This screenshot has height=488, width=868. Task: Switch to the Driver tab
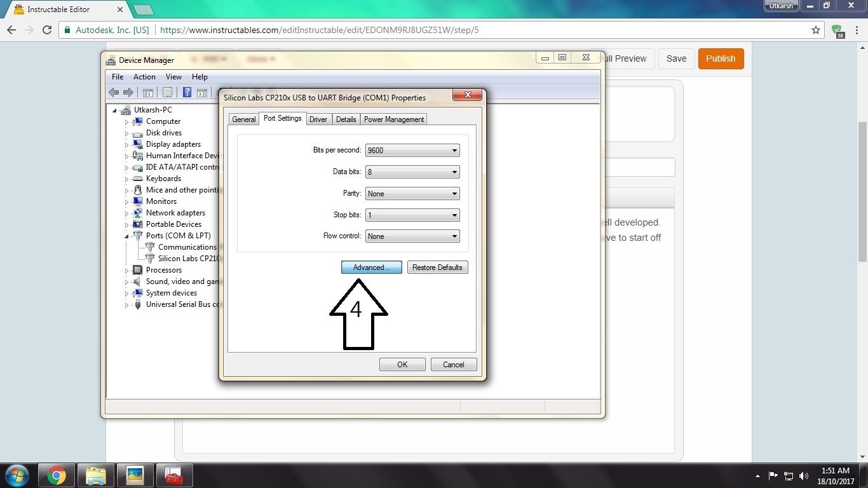318,119
